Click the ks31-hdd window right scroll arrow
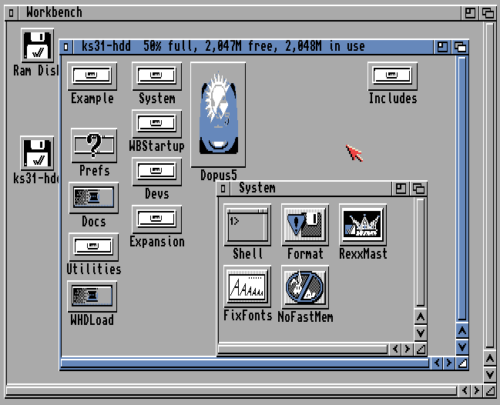Image resolution: width=500 pixels, height=405 pixels. tap(449, 363)
